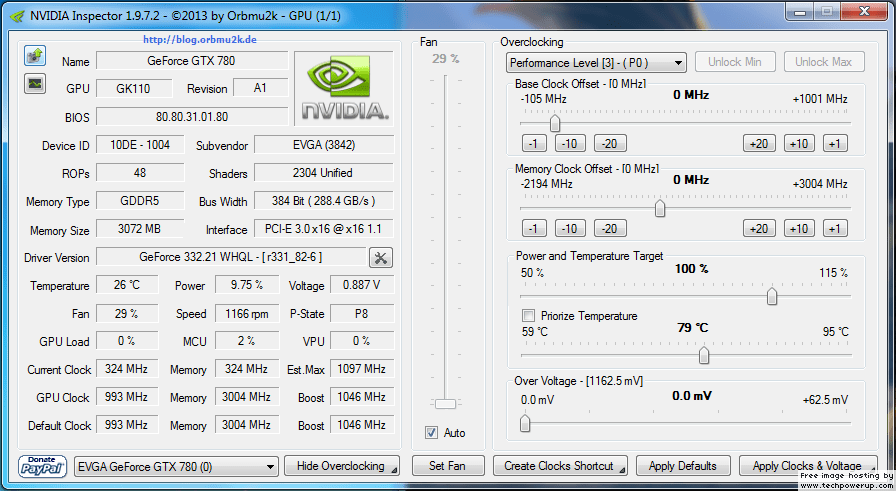Click the Power 9.75 % value
Screen dimensions: 896x491
247,285
